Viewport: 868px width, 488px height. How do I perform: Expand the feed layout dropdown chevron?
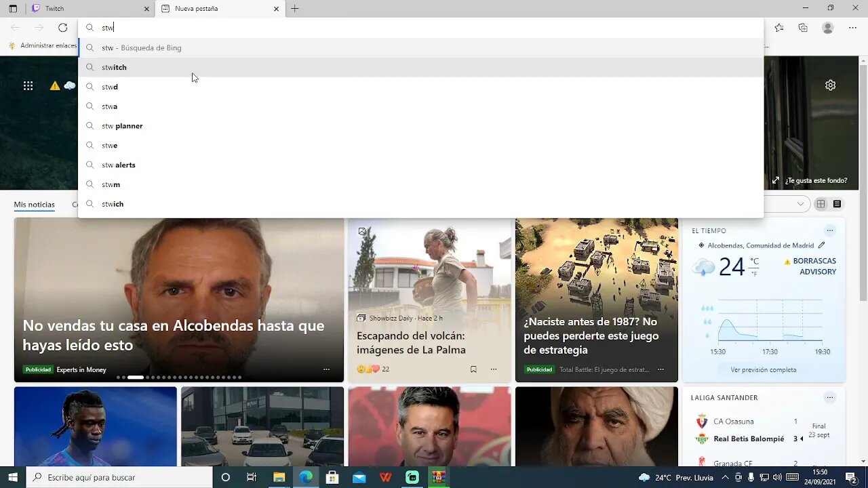tap(801, 204)
